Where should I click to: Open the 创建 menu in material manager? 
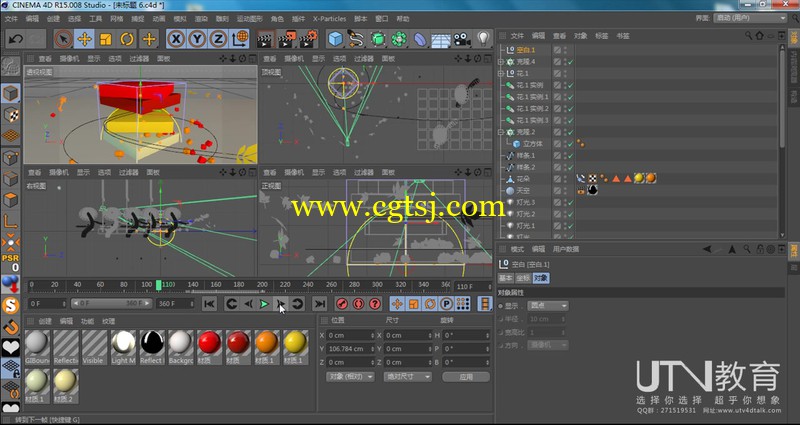(x=45, y=321)
